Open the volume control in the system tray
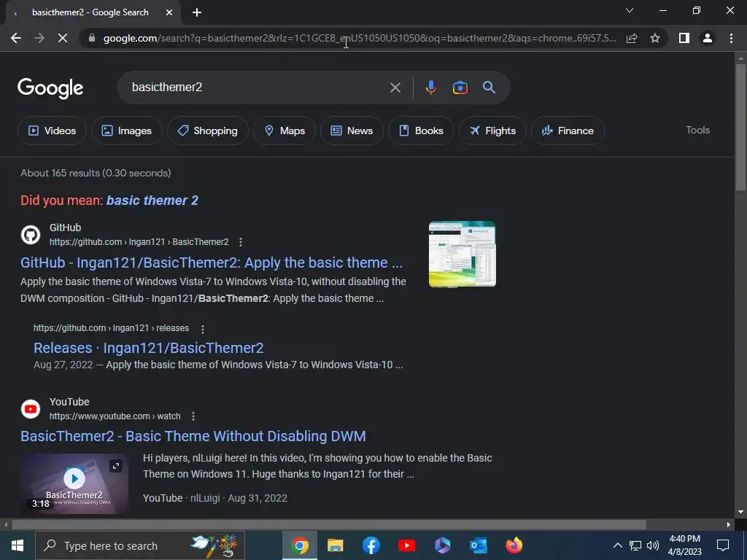747x560 pixels. 653,545
